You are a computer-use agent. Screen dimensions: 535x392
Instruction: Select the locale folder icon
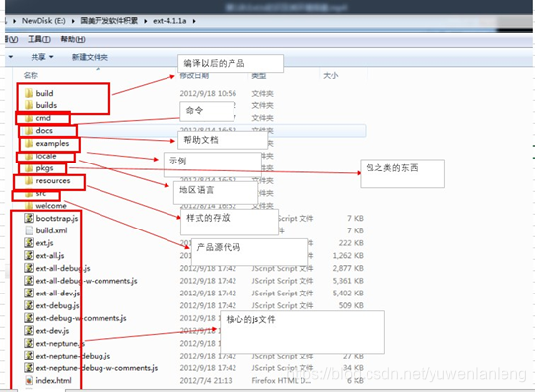click(29, 156)
